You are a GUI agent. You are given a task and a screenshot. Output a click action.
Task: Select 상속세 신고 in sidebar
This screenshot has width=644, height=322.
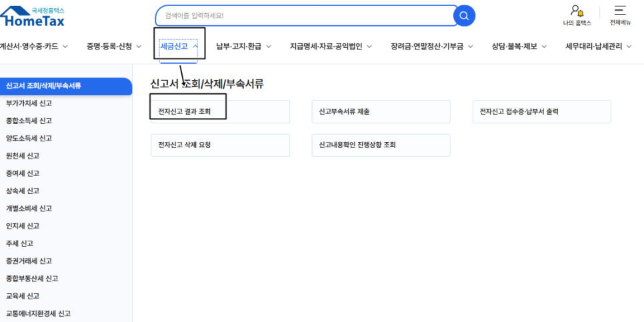[23, 191]
